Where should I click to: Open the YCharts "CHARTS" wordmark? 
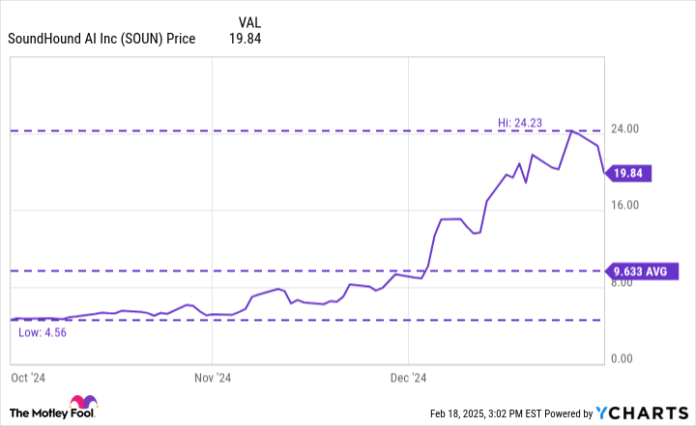point(645,412)
